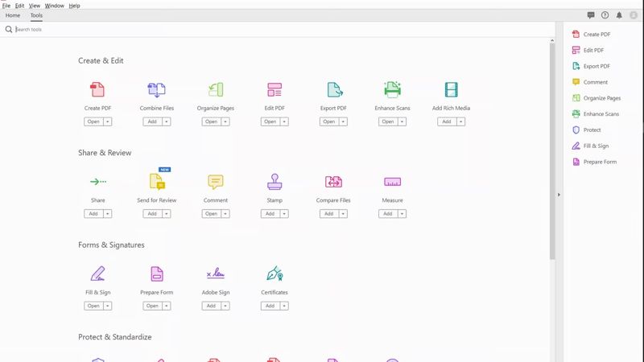Select the Send for Review icon
Screen dimensions: 644x362
coord(157,180)
